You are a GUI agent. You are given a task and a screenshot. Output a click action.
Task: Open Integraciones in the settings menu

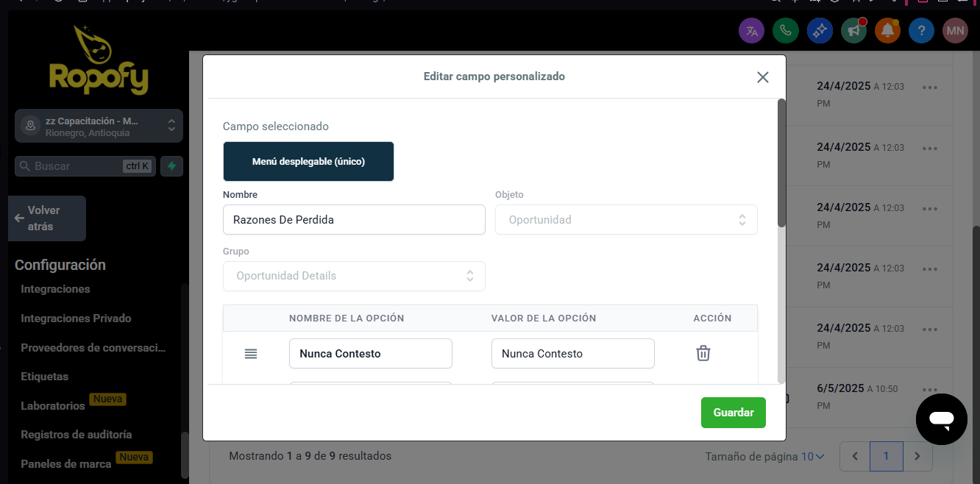(55, 289)
